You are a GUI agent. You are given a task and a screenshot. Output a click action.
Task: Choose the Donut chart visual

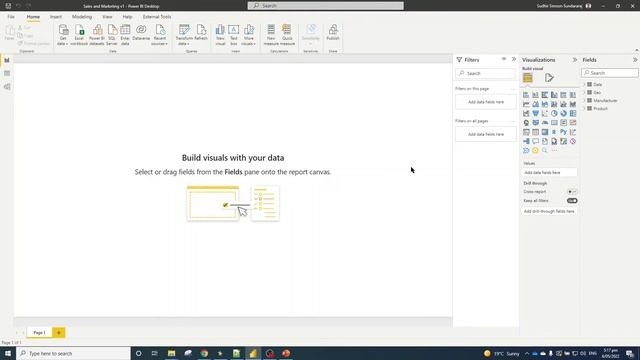[x=564, y=113]
